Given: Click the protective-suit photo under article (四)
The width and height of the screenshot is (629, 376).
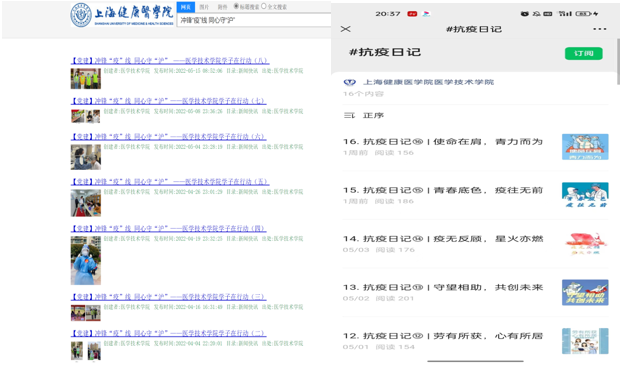Looking at the screenshot, I should coord(86,260).
